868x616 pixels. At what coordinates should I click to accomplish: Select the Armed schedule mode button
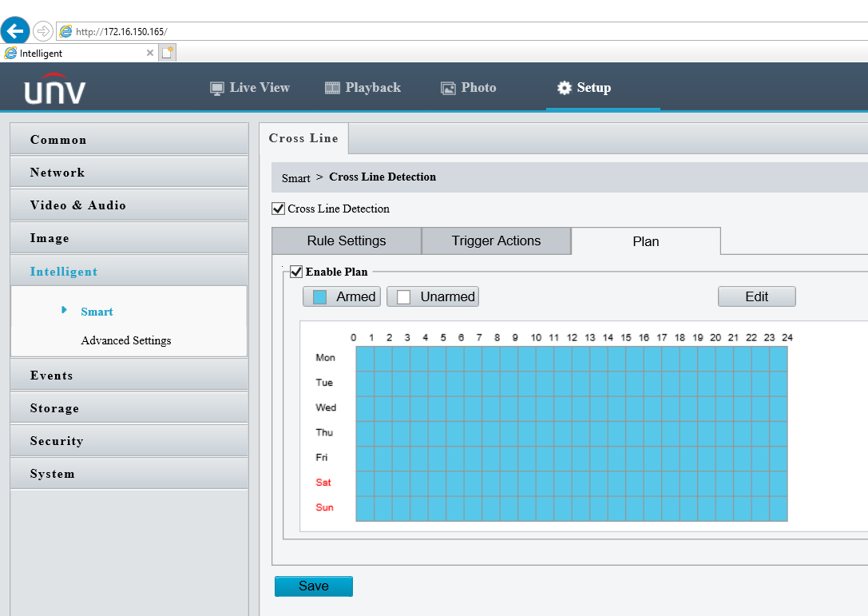click(342, 296)
